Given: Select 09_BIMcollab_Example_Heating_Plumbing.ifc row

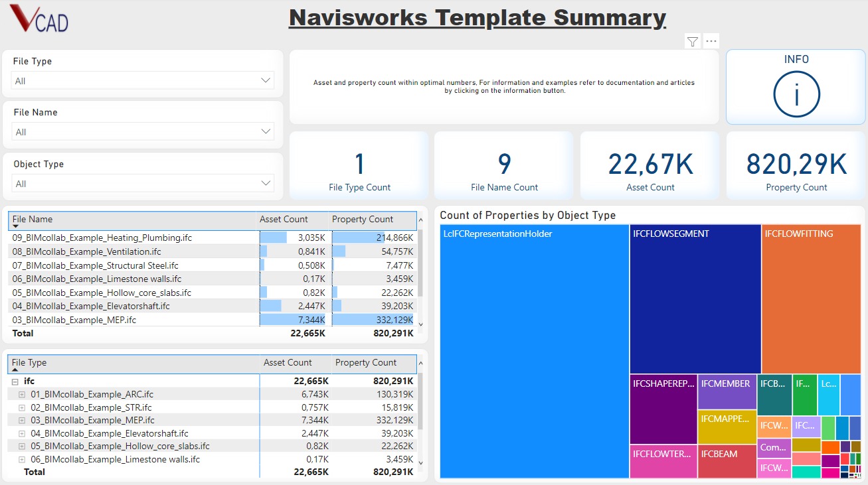Looking at the screenshot, I should coord(213,237).
